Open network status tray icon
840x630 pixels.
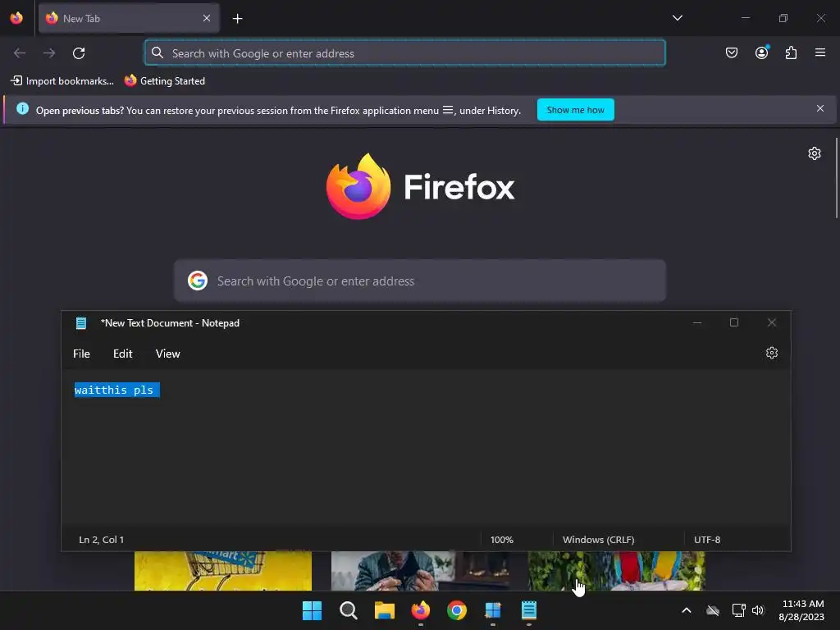pos(738,610)
